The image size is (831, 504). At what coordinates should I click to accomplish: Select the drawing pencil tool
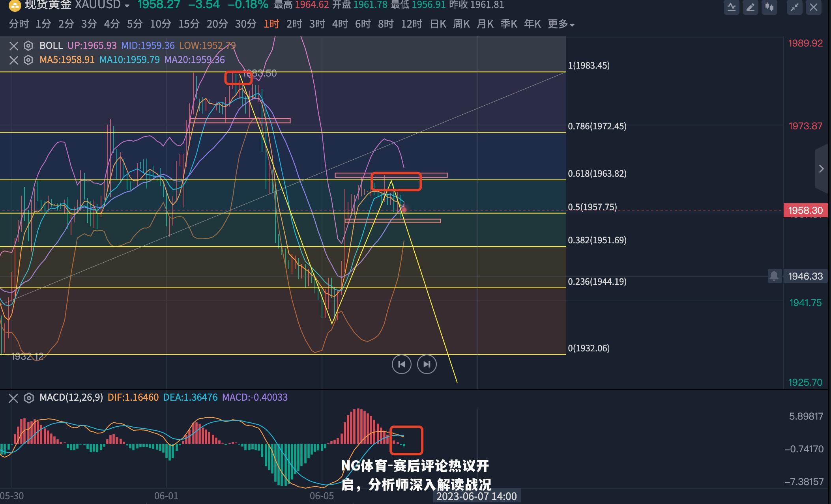coord(750,7)
